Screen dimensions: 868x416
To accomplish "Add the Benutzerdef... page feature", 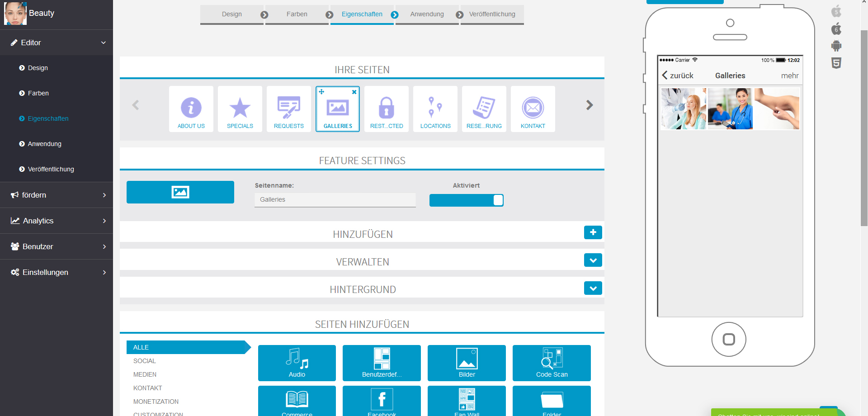I will [382, 363].
